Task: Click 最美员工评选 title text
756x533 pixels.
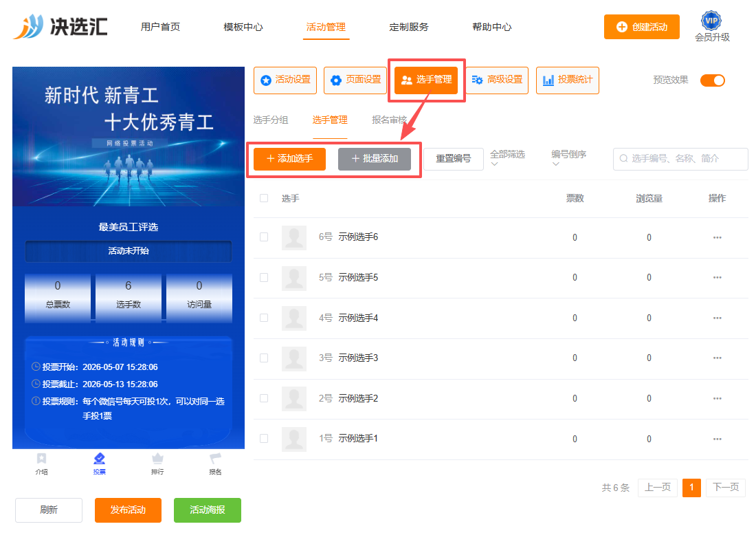Action: (x=129, y=227)
